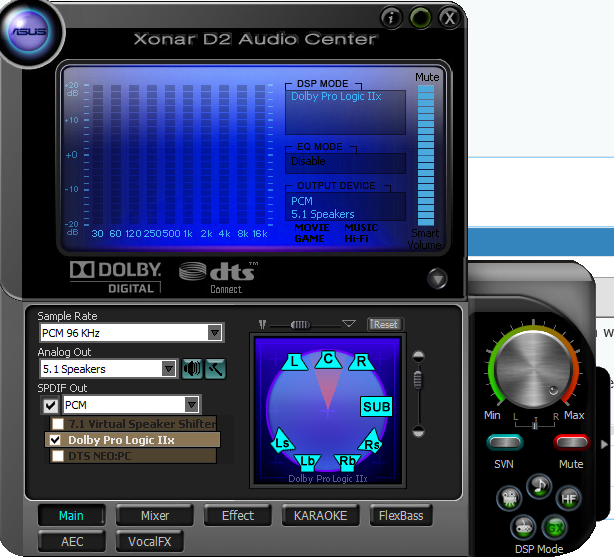Click the bottom minus button of vertical slider
The image size is (614, 559).
point(419,431)
